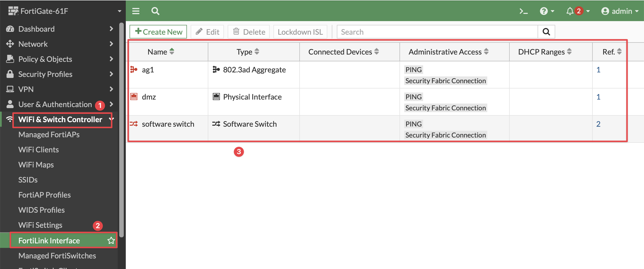The width and height of the screenshot is (644, 269).
Task: Open SSIDs page
Action: (28, 180)
